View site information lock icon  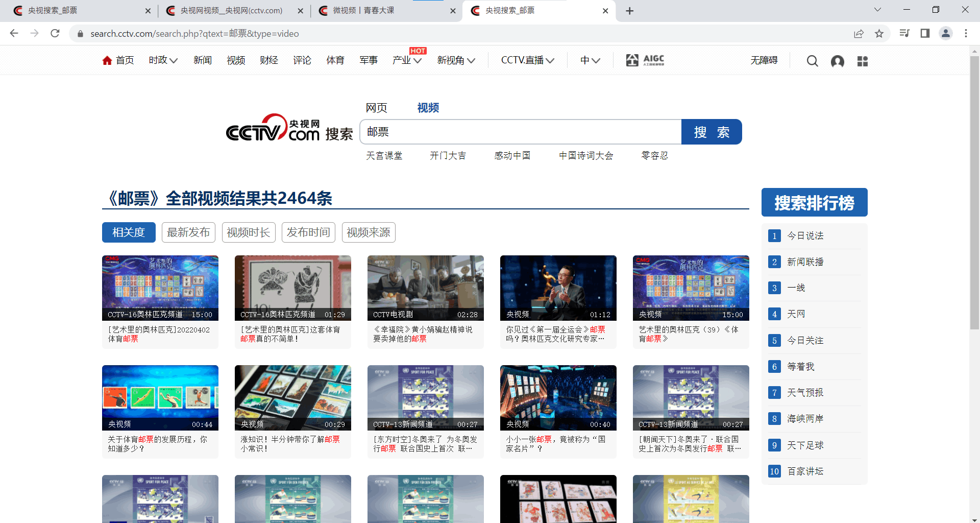tap(80, 34)
